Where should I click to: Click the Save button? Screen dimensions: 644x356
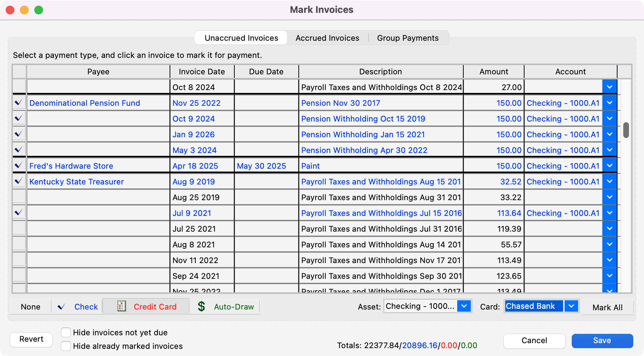[602, 341]
